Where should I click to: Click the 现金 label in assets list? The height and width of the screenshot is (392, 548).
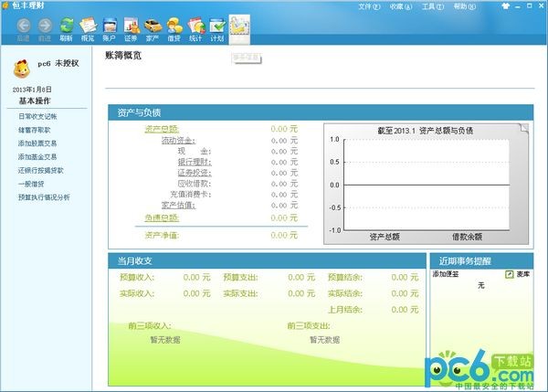tap(195, 152)
